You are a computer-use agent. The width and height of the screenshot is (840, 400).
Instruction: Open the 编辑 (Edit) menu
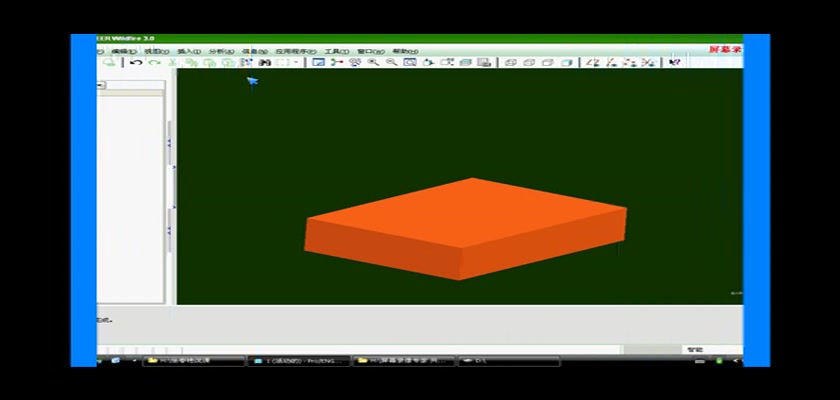pyautogui.click(x=123, y=51)
